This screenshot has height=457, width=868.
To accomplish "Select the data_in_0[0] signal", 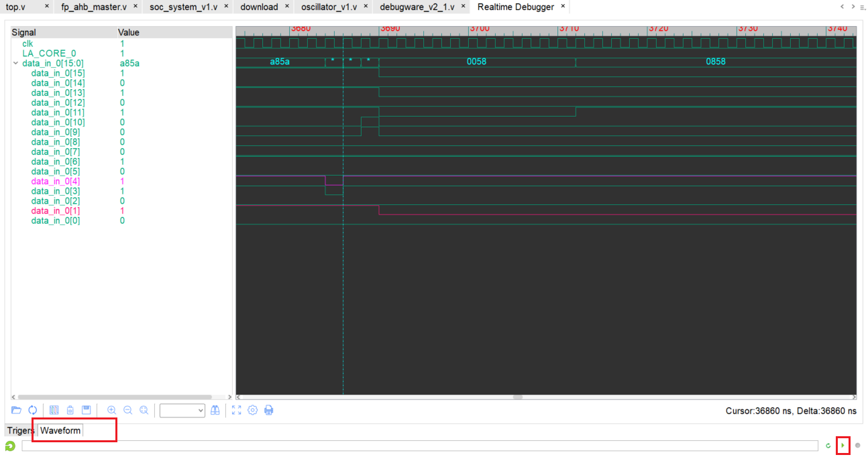I will (56, 220).
